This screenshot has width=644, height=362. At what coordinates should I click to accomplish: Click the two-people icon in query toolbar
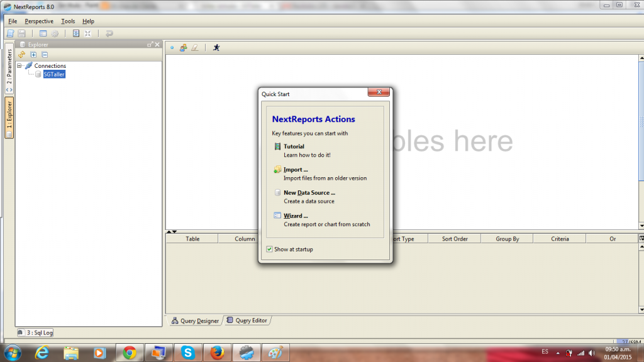(184, 47)
